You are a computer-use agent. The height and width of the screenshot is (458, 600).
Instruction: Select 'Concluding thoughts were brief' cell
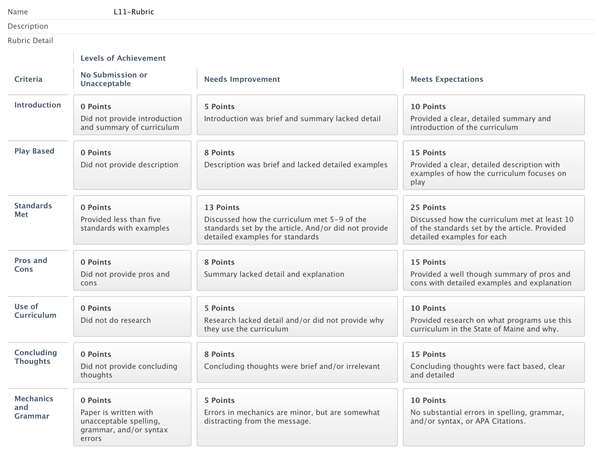click(x=297, y=363)
